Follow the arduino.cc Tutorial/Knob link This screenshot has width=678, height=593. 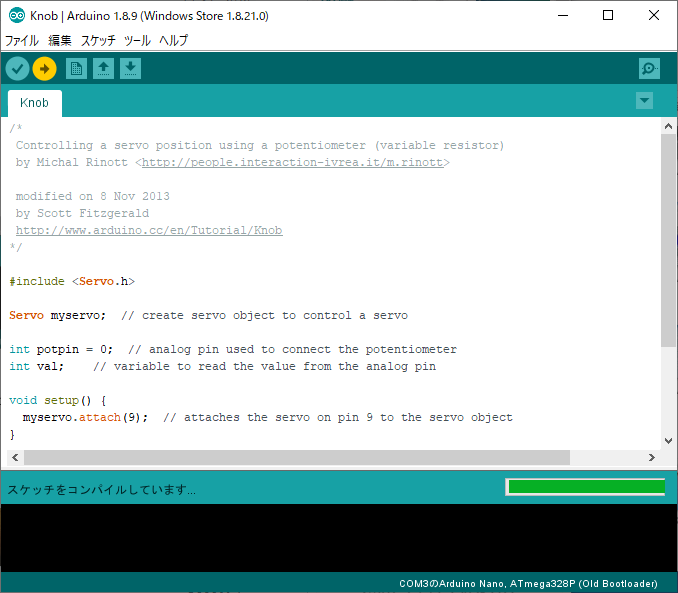(149, 231)
